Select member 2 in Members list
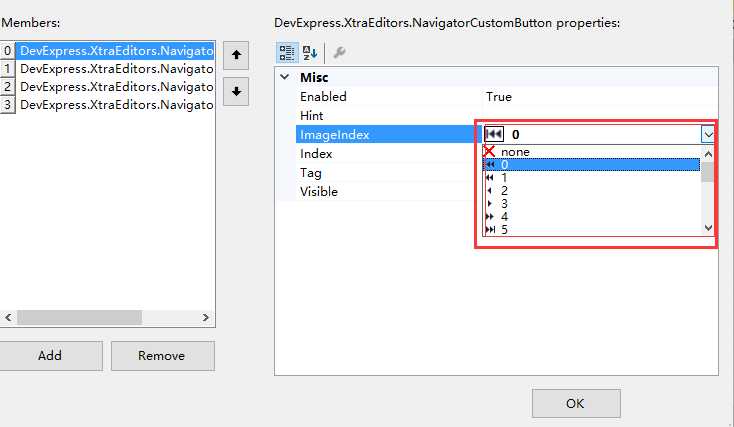 (108, 87)
